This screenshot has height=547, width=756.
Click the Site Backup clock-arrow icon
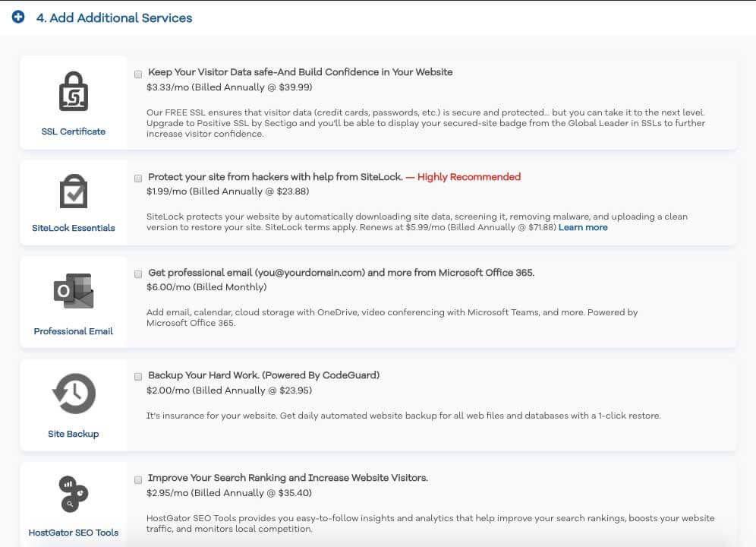74,394
